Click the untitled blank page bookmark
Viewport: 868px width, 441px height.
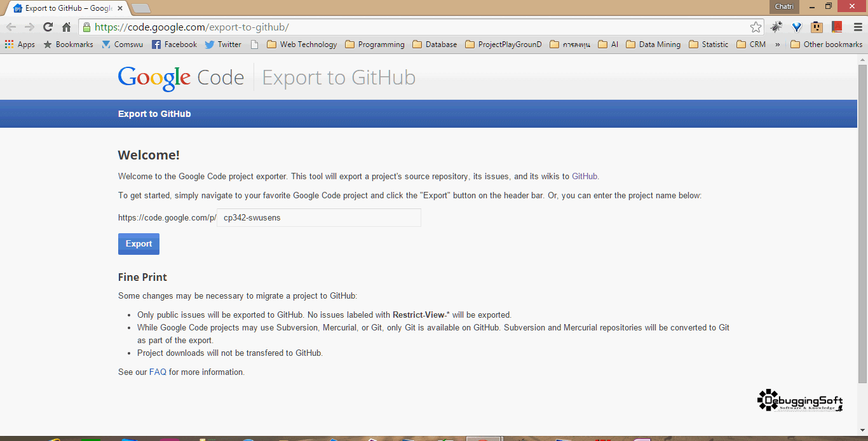pyautogui.click(x=255, y=44)
